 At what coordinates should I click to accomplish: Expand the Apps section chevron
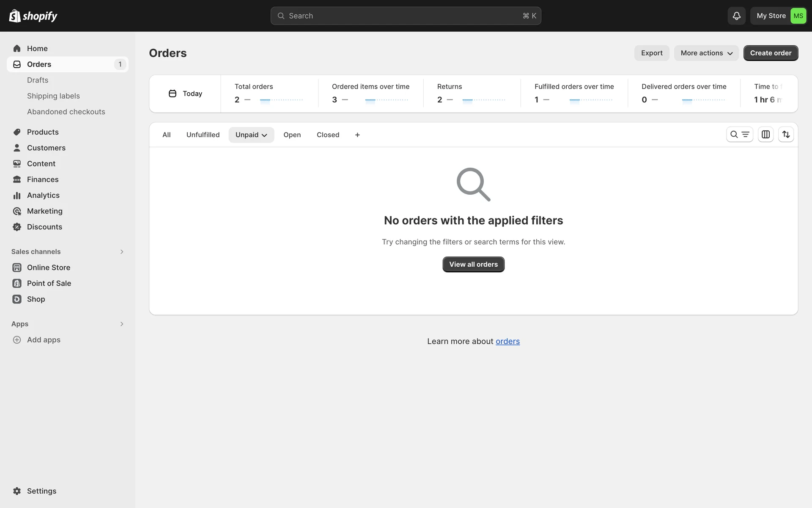pos(122,324)
